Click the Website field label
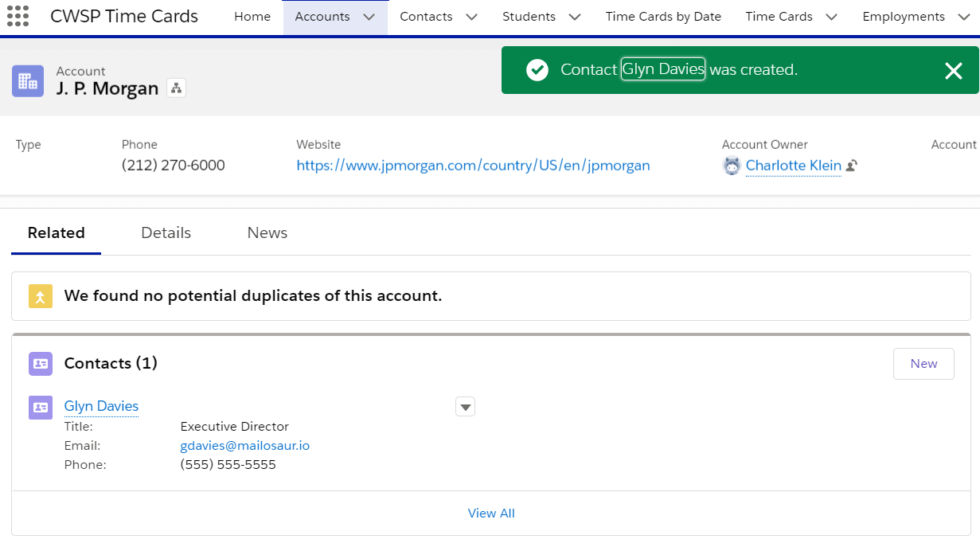This screenshot has width=980, height=539. click(x=318, y=145)
